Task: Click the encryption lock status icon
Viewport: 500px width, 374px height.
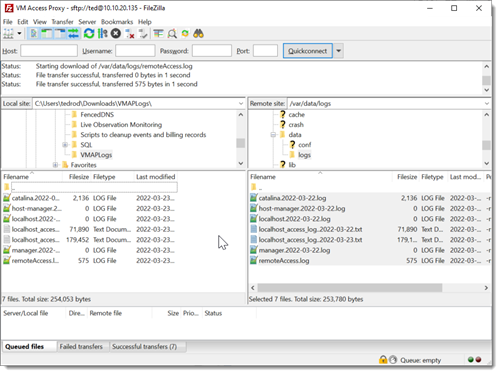Action: tap(383, 360)
